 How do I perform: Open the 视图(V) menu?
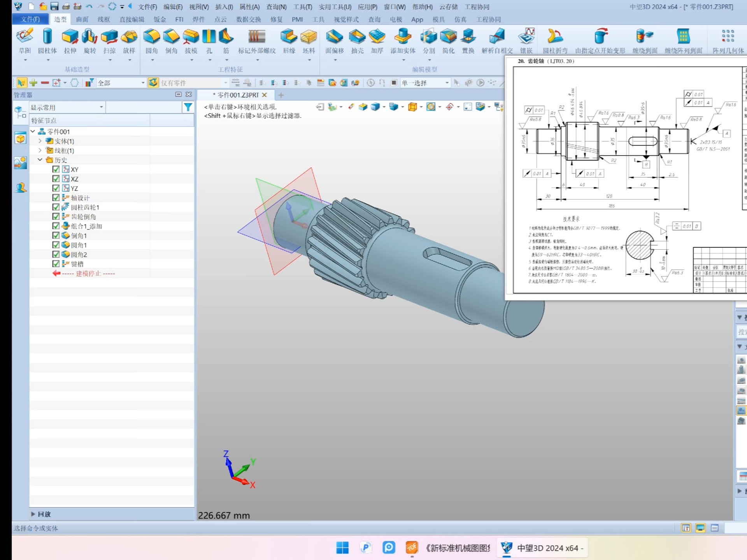tap(199, 7)
